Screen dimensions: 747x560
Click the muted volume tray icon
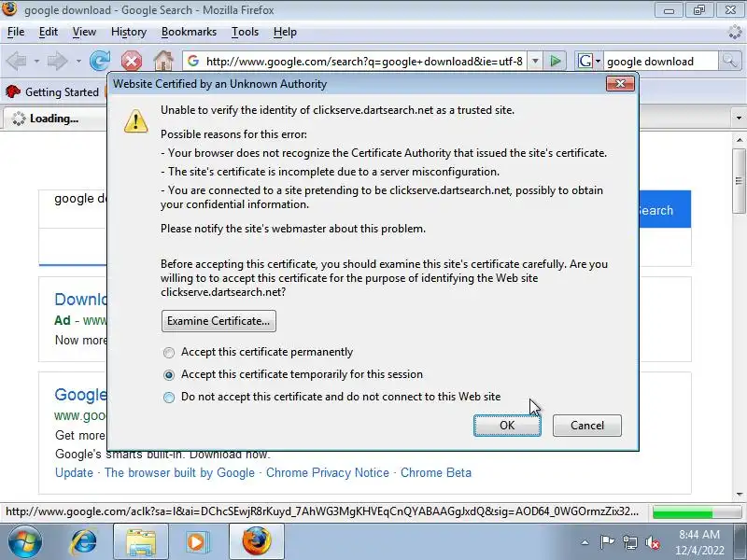653,542
